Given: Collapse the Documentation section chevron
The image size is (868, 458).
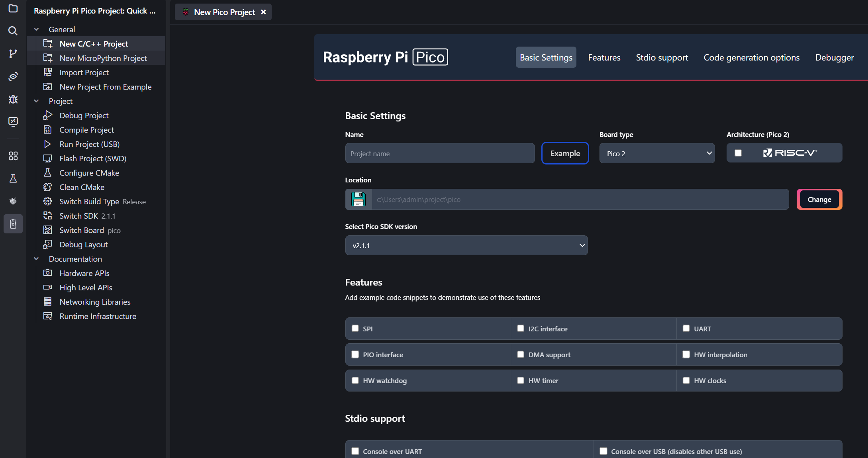Looking at the screenshot, I should pos(36,259).
